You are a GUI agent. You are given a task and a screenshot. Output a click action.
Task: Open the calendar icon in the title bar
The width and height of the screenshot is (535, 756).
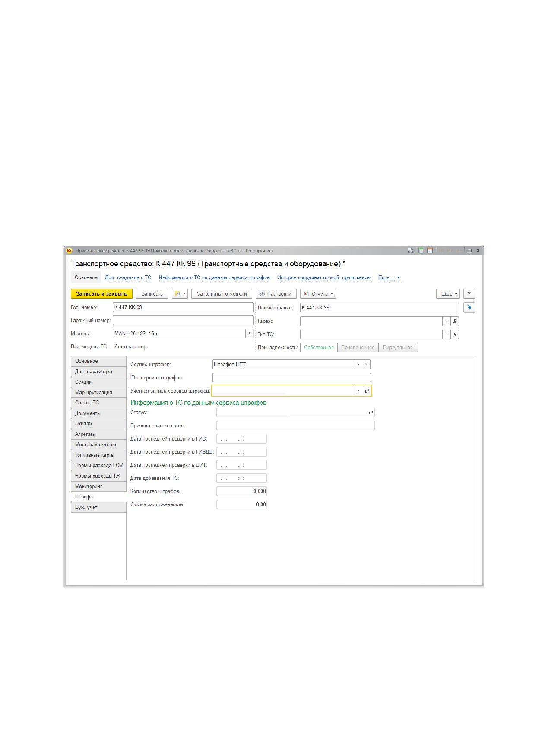pyautogui.click(x=430, y=250)
